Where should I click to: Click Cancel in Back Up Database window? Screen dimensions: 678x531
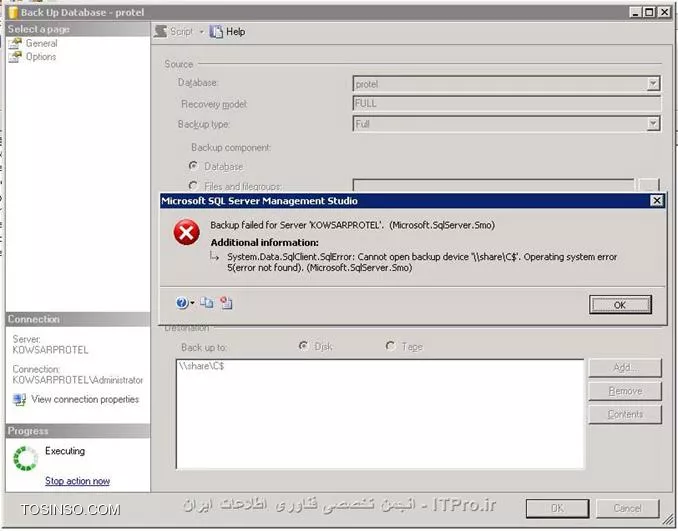tap(627, 508)
